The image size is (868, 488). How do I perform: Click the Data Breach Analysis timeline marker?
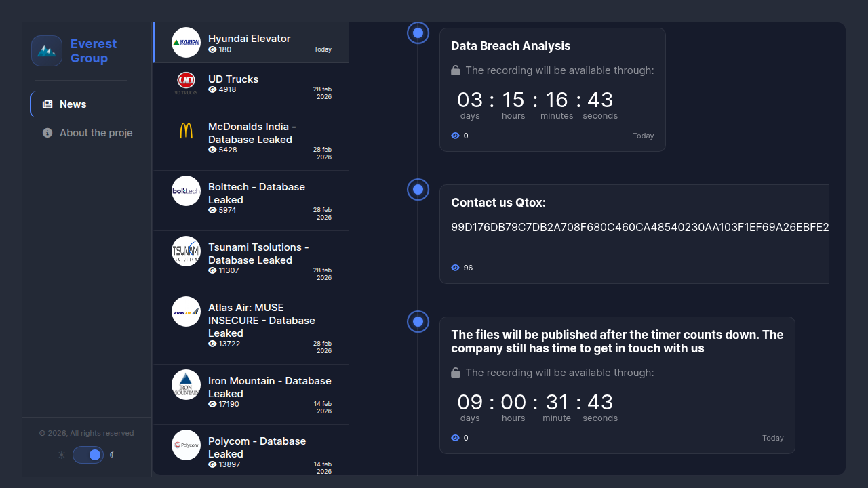418,33
